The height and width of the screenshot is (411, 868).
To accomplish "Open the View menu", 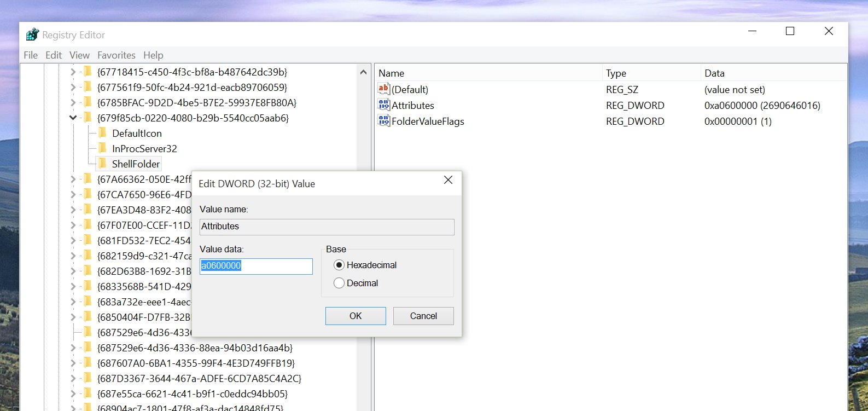I will [x=79, y=55].
